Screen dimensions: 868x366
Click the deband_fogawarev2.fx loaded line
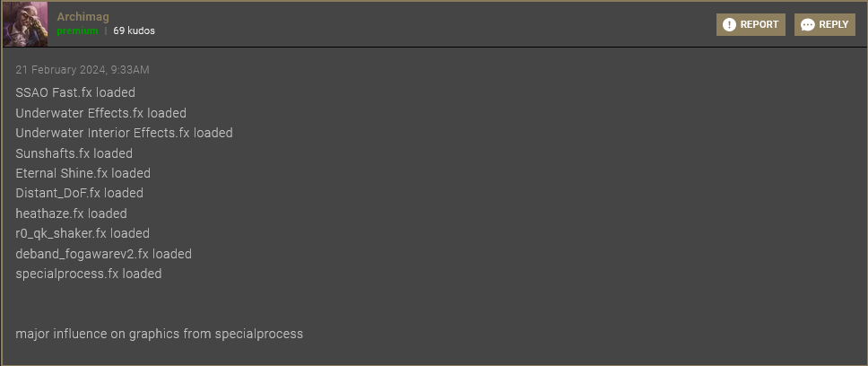pos(103,254)
